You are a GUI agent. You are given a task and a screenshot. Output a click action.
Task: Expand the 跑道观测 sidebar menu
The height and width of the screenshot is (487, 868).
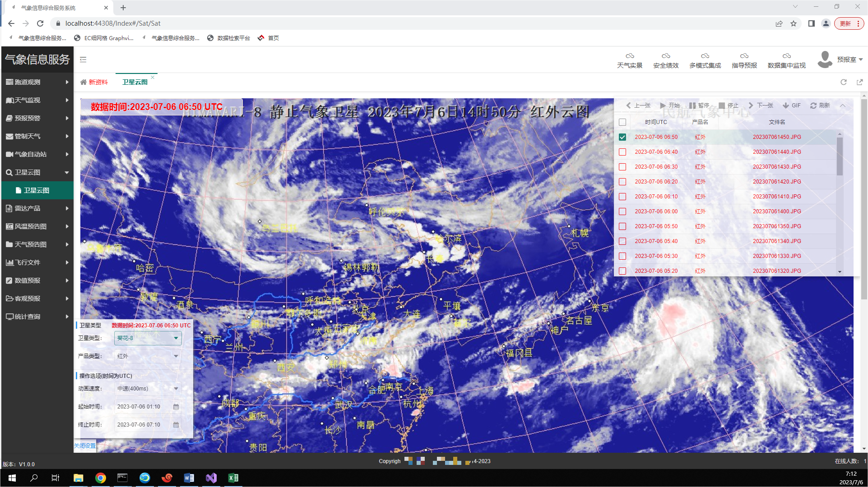pos(37,82)
